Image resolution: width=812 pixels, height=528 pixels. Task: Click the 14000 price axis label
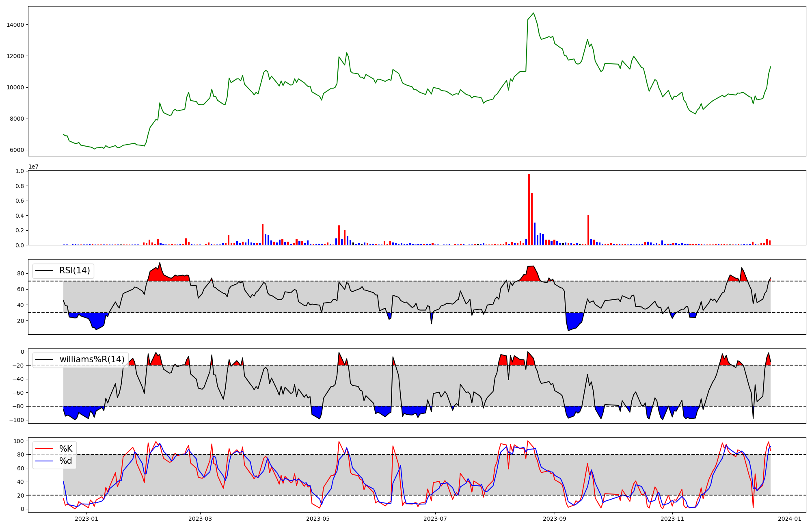pyautogui.click(x=15, y=25)
